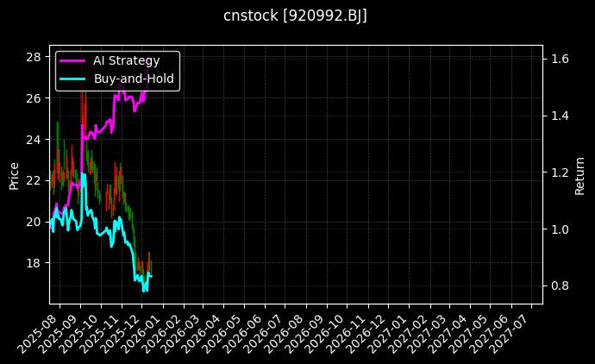Select the magenta line sample in legend
The image size is (595, 364).
(x=72, y=60)
